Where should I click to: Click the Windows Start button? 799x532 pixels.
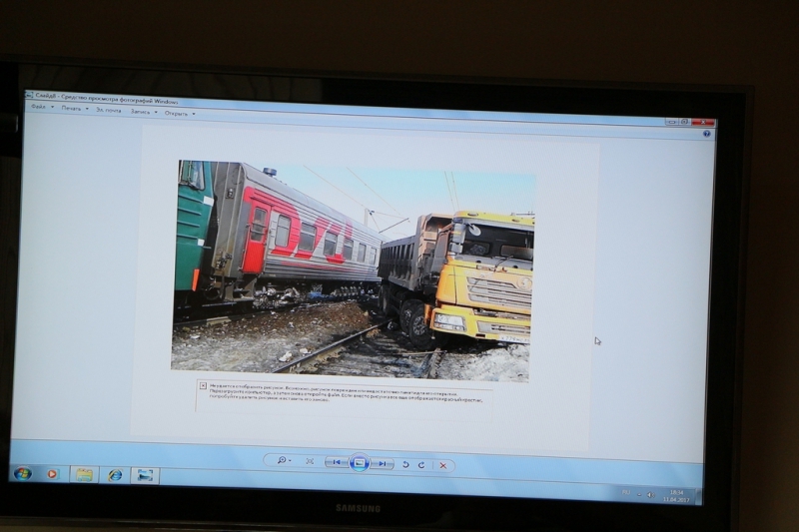22,473
